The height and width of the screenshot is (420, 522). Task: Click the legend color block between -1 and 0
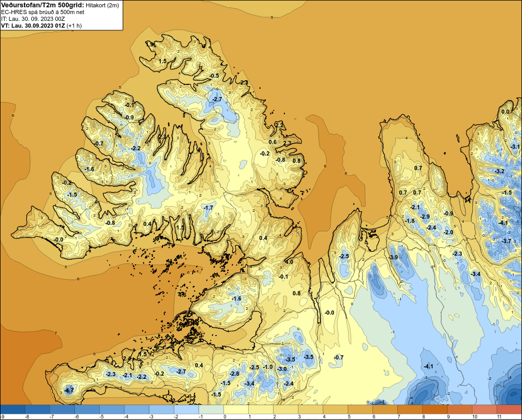coord(211,410)
